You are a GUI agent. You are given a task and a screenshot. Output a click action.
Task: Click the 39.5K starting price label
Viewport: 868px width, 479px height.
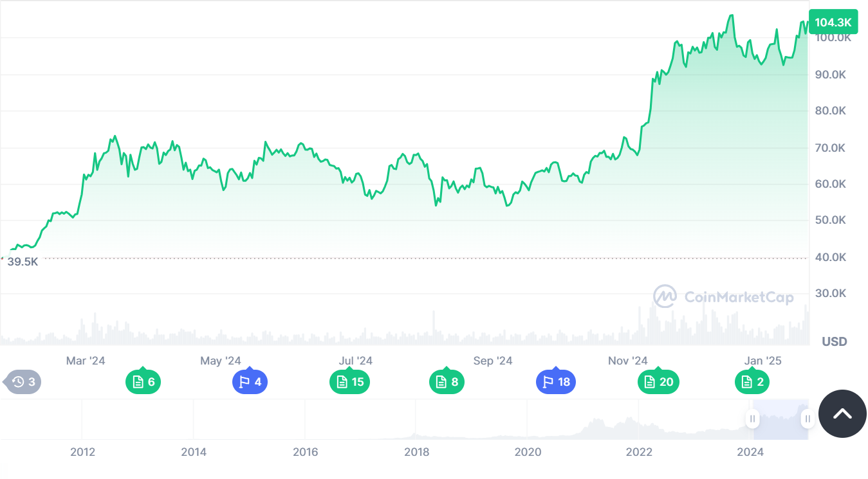(23, 262)
